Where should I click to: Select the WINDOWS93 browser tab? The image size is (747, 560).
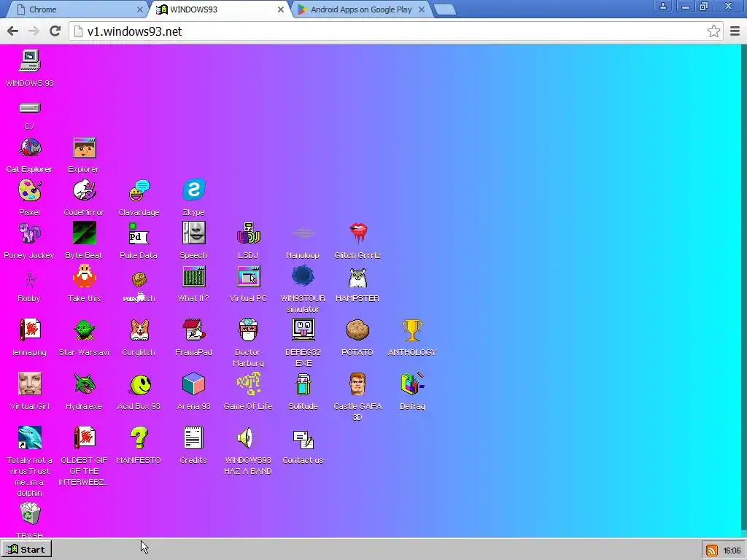(x=220, y=9)
